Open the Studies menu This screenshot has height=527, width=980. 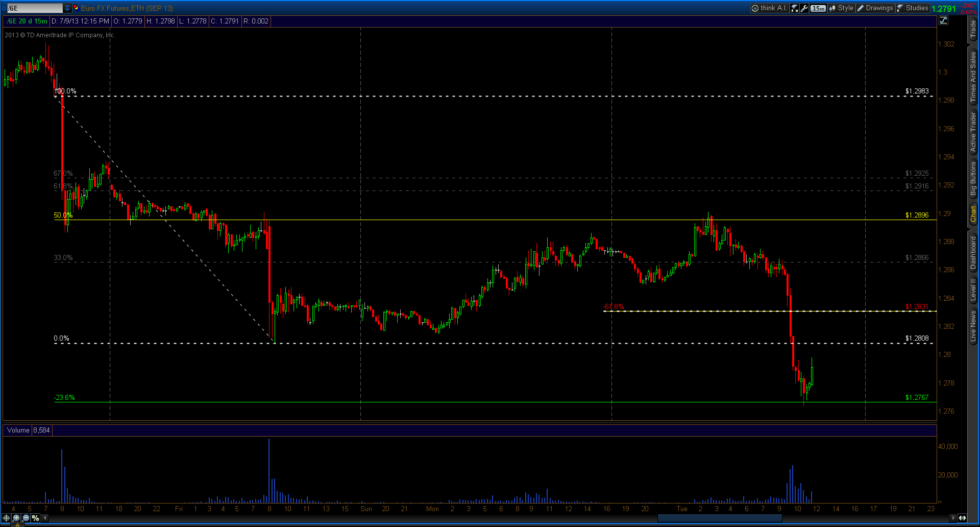coord(913,8)
